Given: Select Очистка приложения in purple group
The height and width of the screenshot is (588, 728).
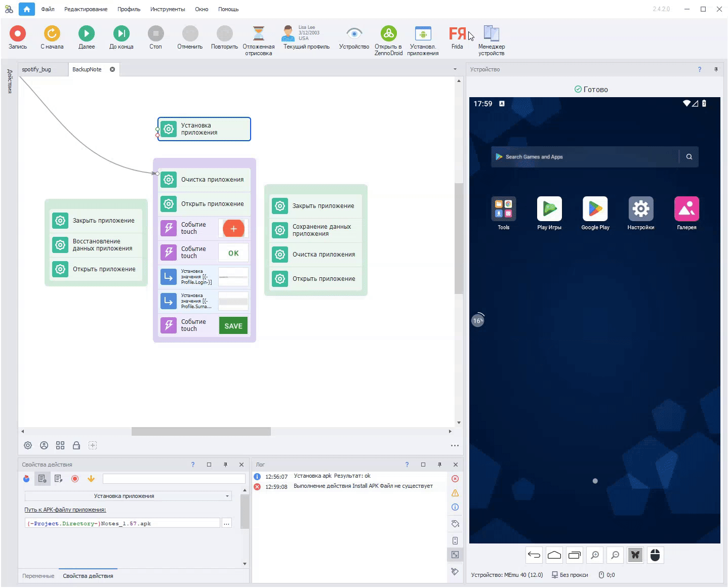Looking at the screenshot, I should tap(204, 180).
